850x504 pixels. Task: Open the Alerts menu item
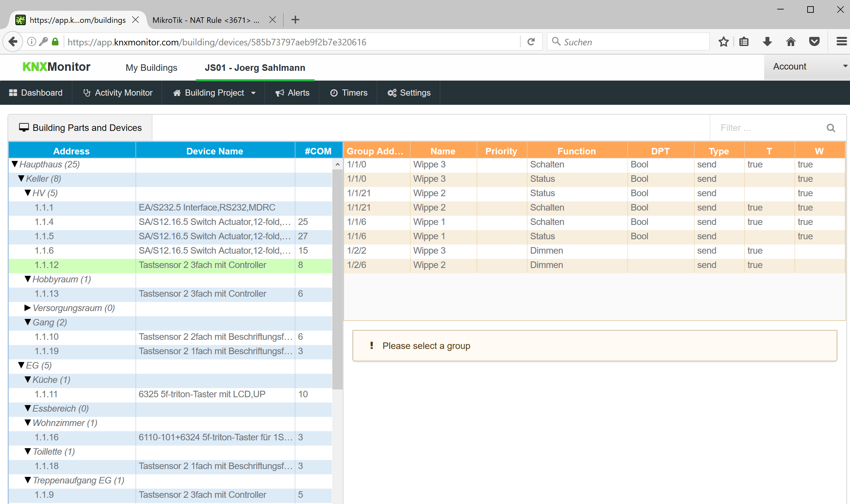tap(292, 93)
